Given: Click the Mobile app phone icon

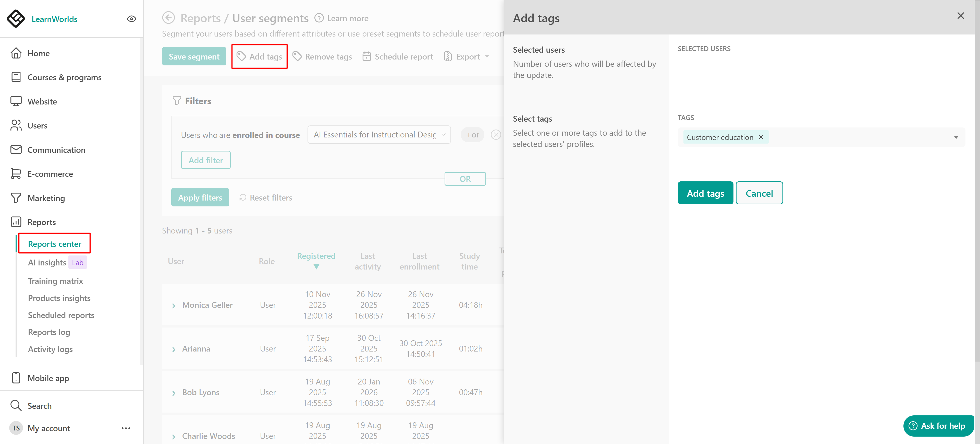Looking at the screenshot, I should point(16,378).
